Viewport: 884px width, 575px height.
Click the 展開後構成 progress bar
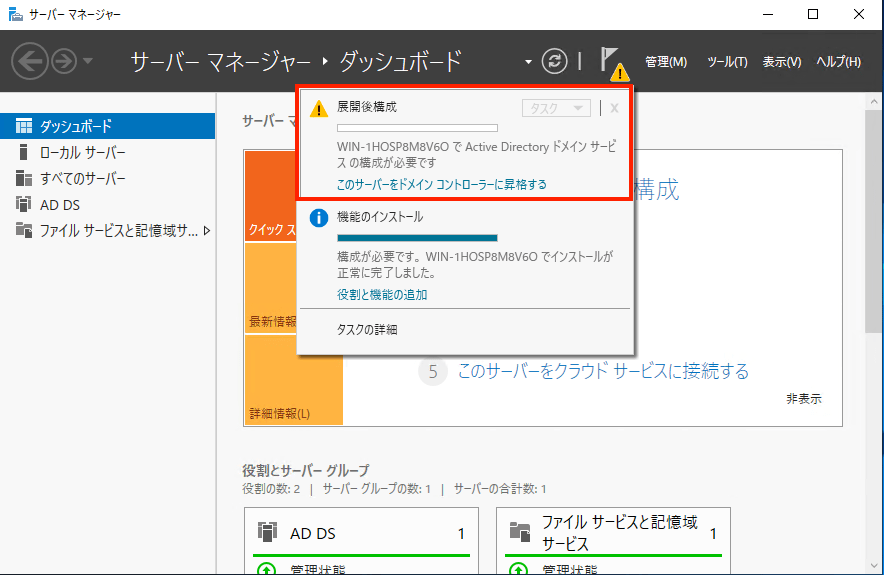(417, 128)
